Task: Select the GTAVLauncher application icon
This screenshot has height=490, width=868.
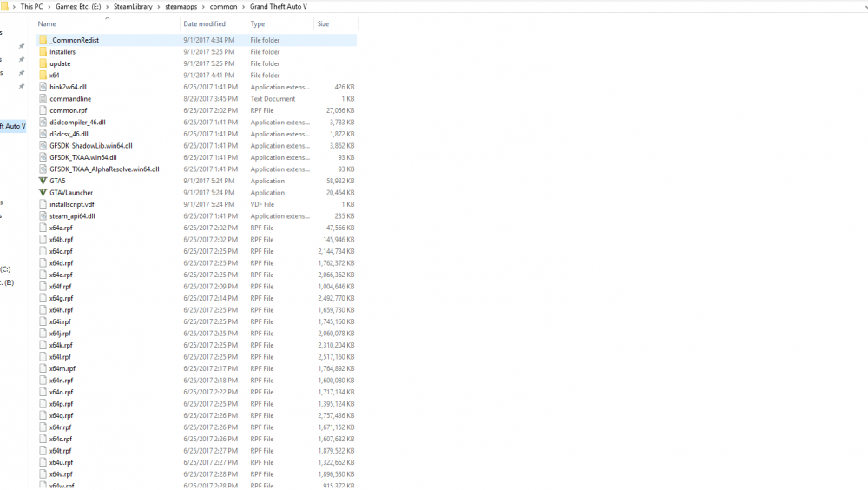Action: pyautogui.click(x=43, y=192)
